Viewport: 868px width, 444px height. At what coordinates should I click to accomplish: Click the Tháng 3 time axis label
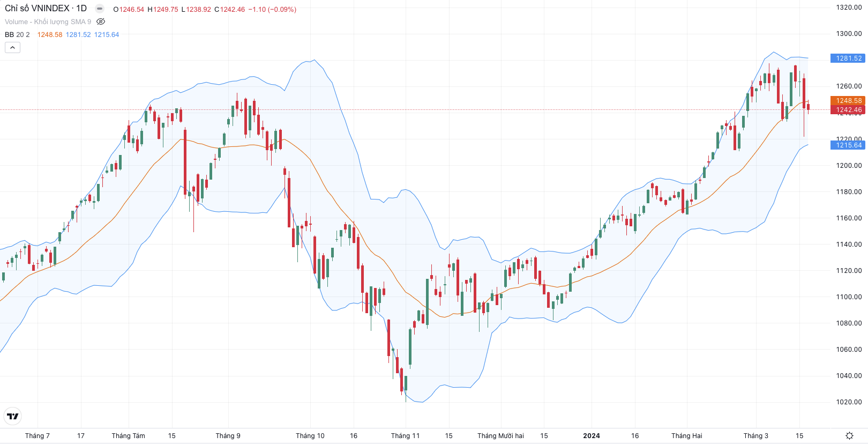tap(756, 436)
